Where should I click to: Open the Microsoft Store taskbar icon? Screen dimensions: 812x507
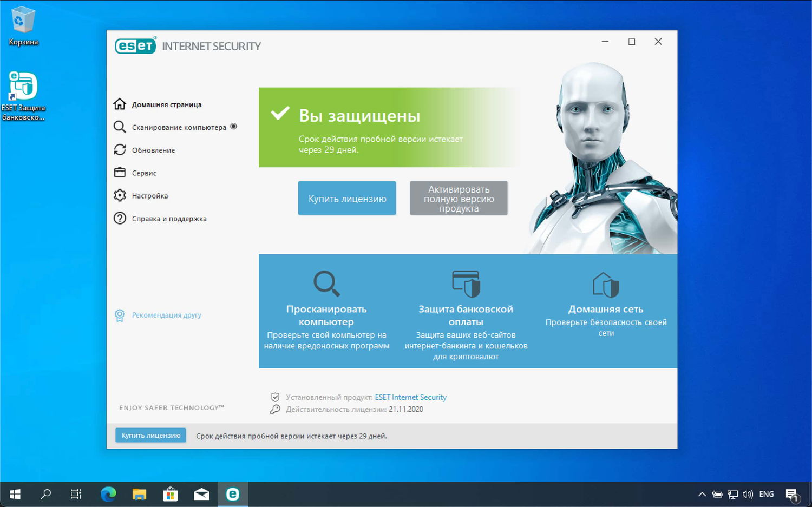(170, 493)
